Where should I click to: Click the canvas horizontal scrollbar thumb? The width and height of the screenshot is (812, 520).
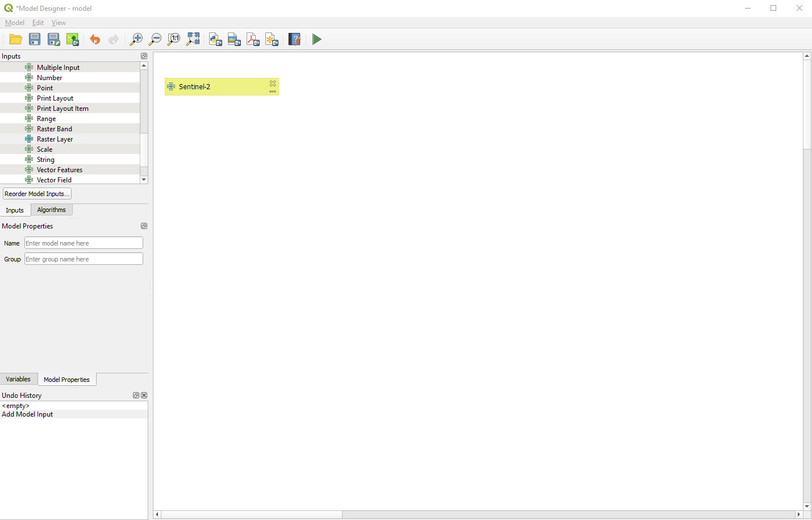252,514
